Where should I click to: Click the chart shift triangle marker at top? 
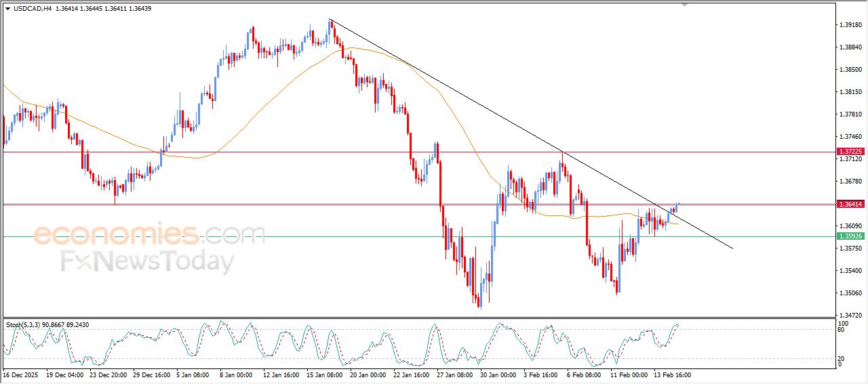(x=684, y=4)
